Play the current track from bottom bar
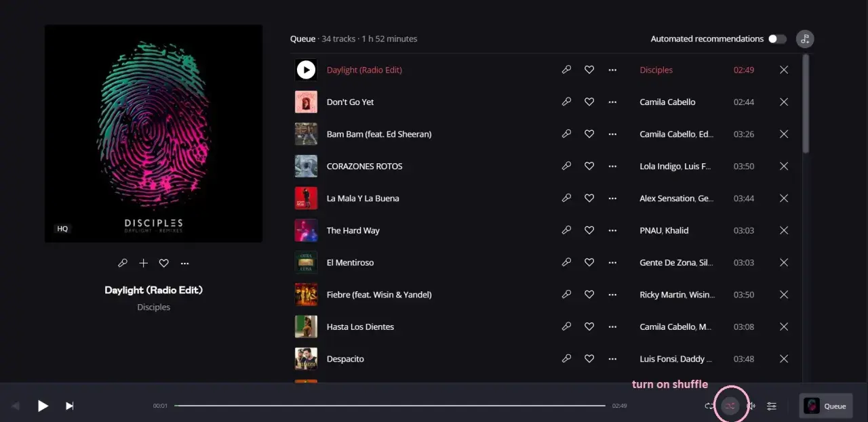 point(43,406)
